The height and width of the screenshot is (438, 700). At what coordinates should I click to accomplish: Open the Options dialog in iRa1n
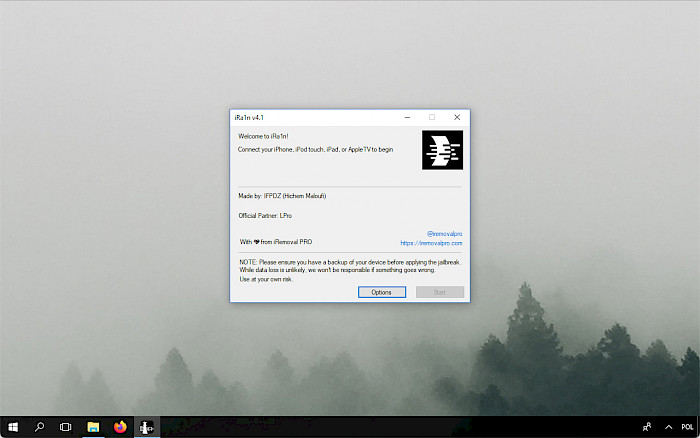[x=382, y=292]
